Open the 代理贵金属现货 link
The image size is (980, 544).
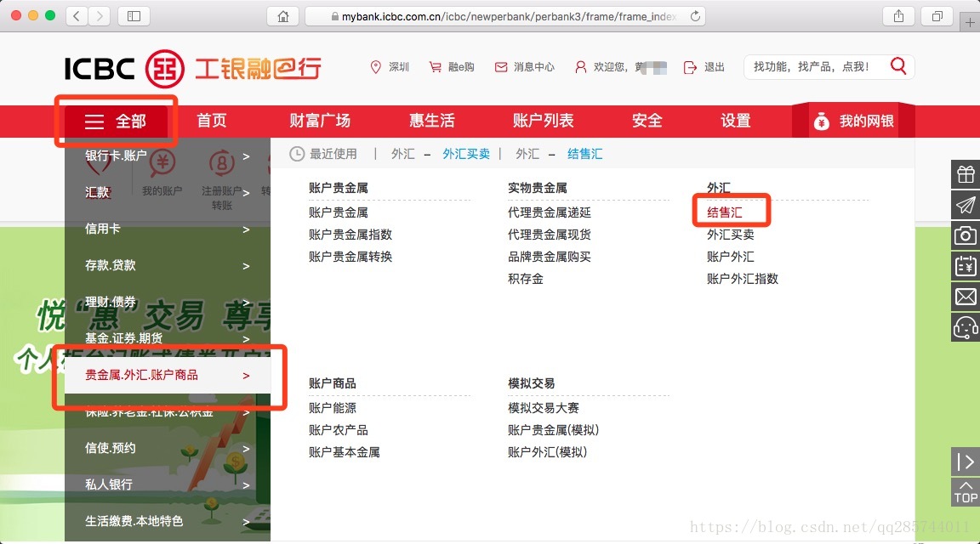click(550, 235)
